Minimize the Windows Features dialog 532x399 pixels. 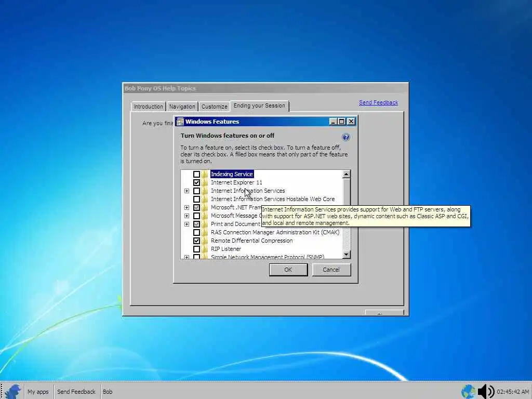point(333,122)
